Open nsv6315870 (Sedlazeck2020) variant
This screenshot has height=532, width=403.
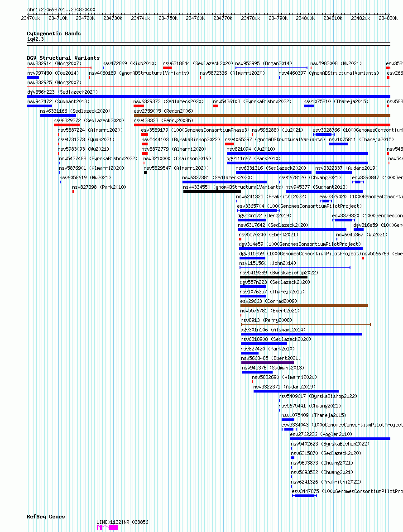click(x=326, y=453)
